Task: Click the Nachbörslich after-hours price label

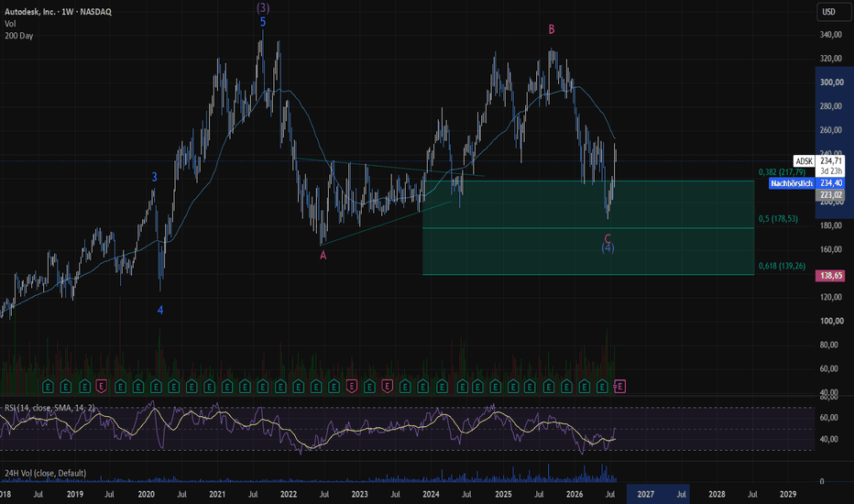Action: coord(807,183)
